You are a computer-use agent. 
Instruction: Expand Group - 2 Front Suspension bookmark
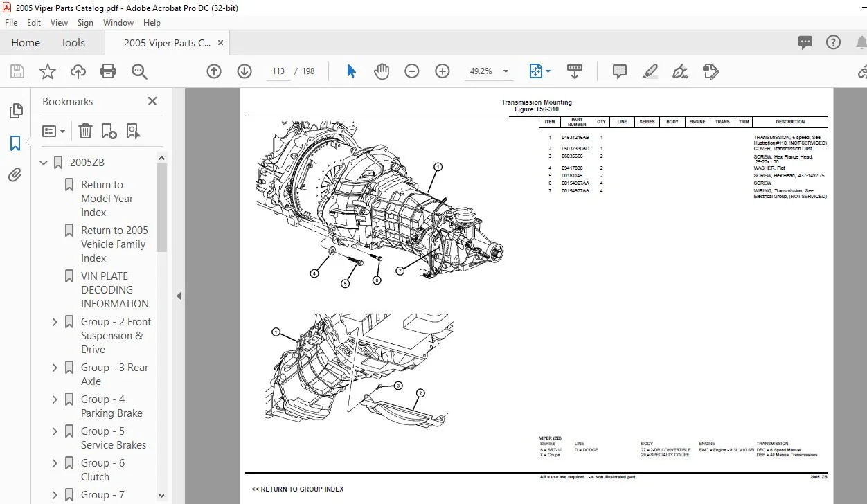[x=55, y=322]
